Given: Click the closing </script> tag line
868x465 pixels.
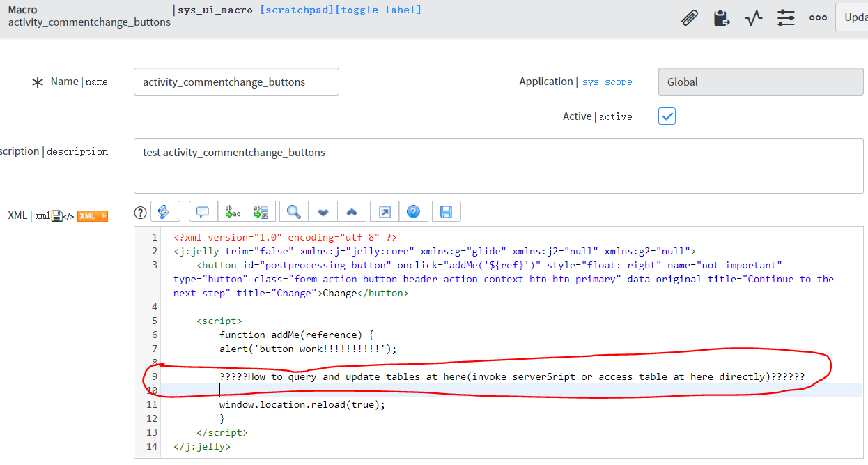Looking at the screenshot, I should [x=222, y=432].
